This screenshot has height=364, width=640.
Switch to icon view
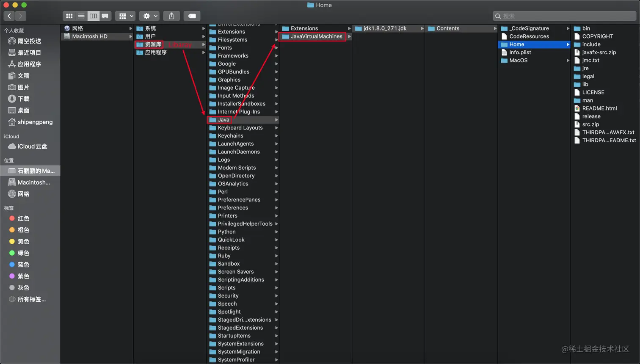(x=69, y=16)
